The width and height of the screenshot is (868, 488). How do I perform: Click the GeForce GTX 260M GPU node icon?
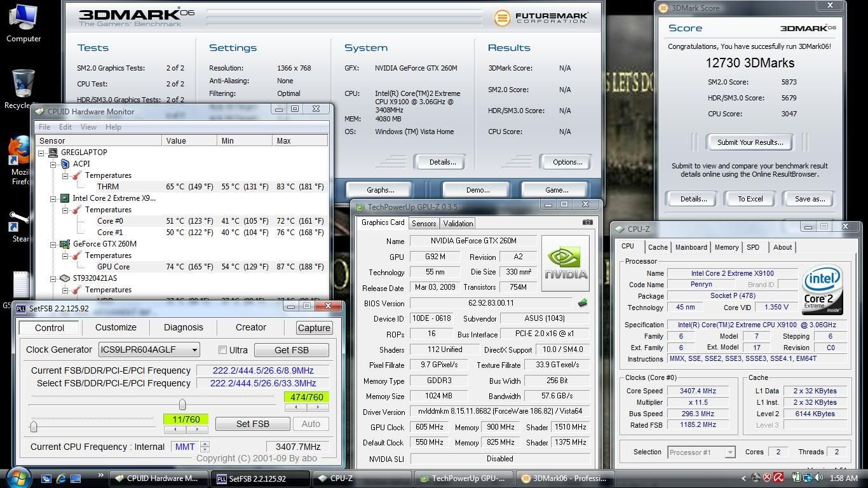click(64, 244)
